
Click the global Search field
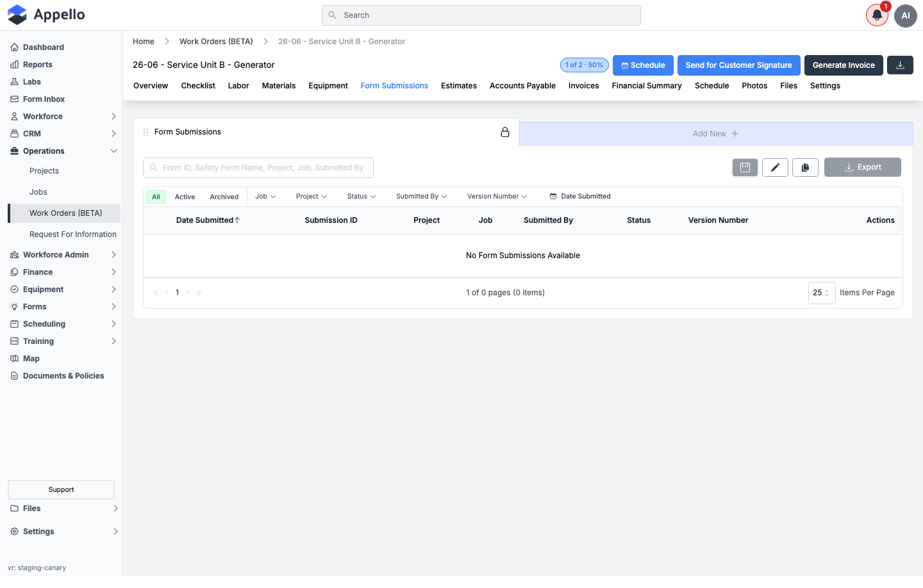pyautogui.click(x=481, y=15)
